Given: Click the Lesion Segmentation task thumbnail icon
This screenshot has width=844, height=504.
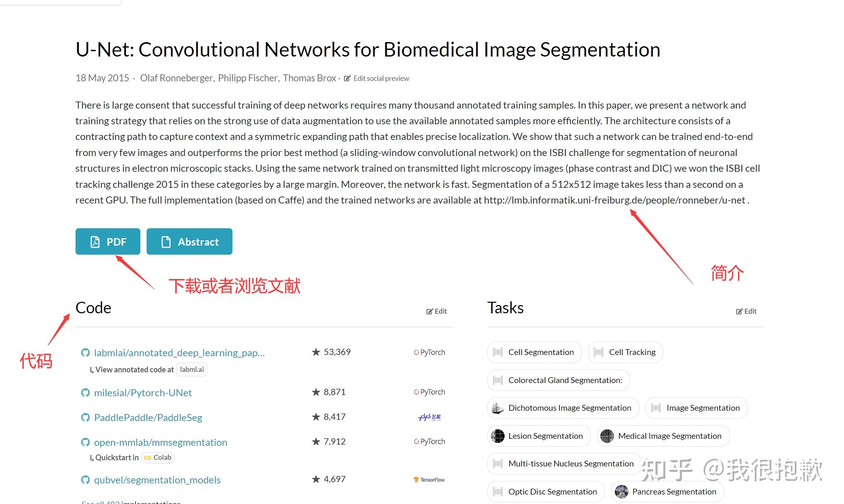Looking at the screenshot, I should (x=498, y=436).
